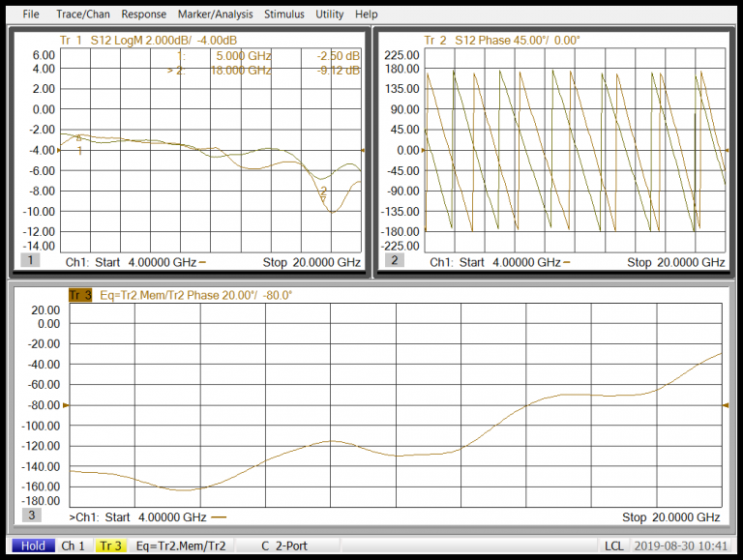Click window 2 start frequency 4.00000 GHz
Viewport: 743px width, 560px height.
tap(526, 262)
